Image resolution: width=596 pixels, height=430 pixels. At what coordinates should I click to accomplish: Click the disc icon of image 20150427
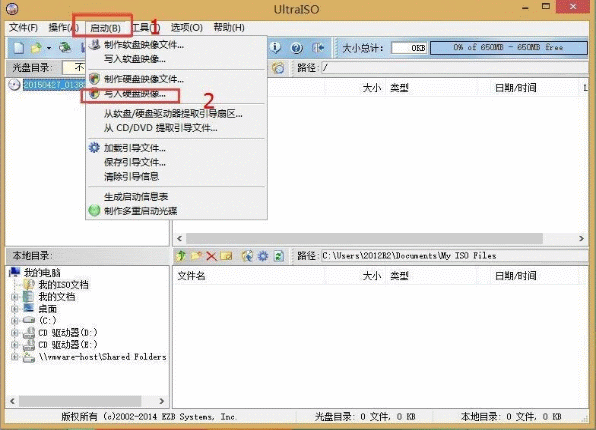point(14,84)
